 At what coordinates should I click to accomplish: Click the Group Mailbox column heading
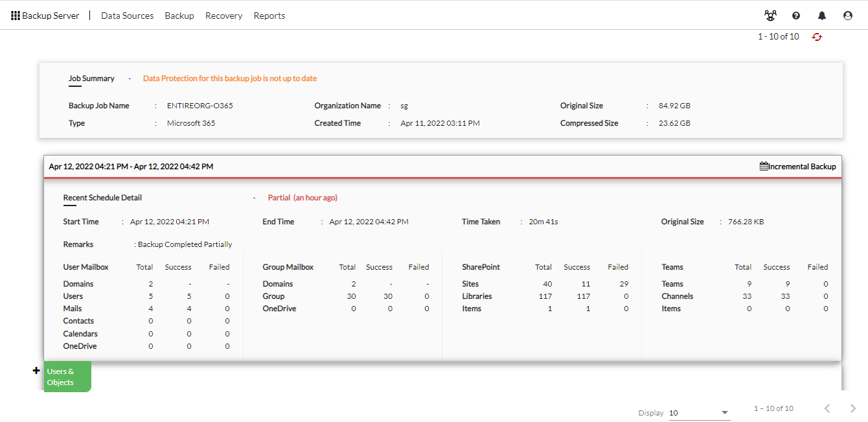coord(288,267)
